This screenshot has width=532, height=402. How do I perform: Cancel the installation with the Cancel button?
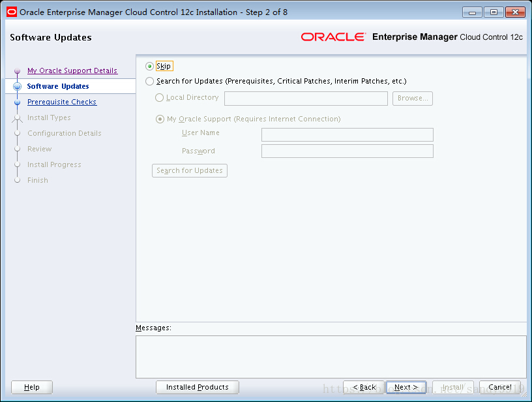click(x=500, y=387)
